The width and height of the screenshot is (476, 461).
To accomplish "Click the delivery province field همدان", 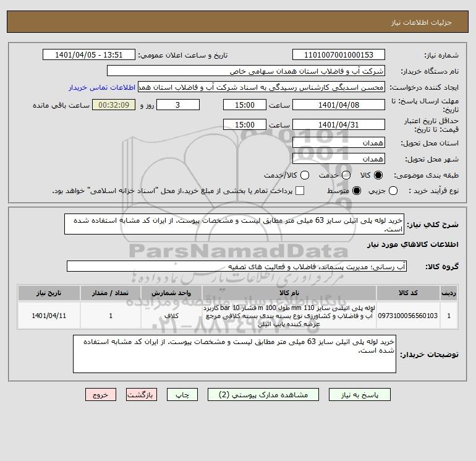I will pos(339,143).
